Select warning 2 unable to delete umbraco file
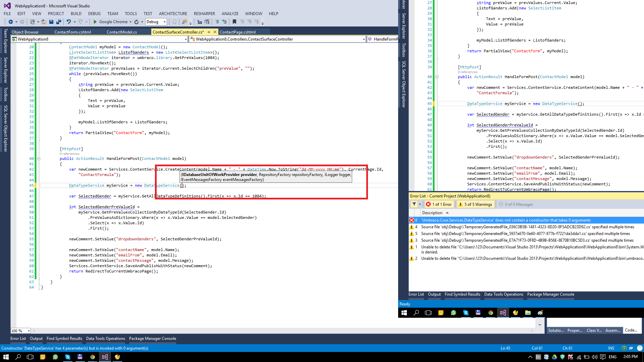 coord(526,258)
